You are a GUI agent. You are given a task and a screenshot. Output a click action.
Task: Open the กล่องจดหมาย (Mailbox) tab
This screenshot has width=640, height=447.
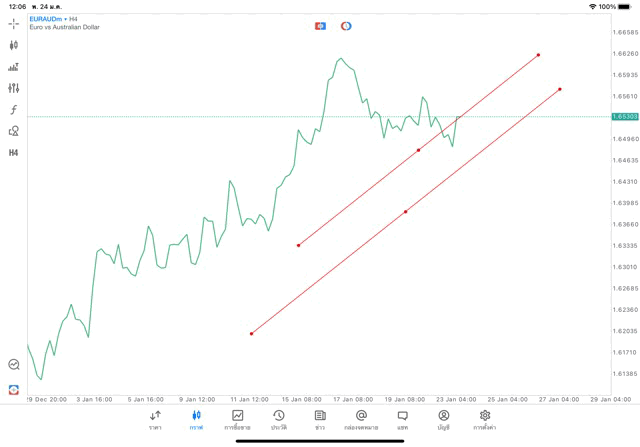pyautogui.click(x=361, y=420)
